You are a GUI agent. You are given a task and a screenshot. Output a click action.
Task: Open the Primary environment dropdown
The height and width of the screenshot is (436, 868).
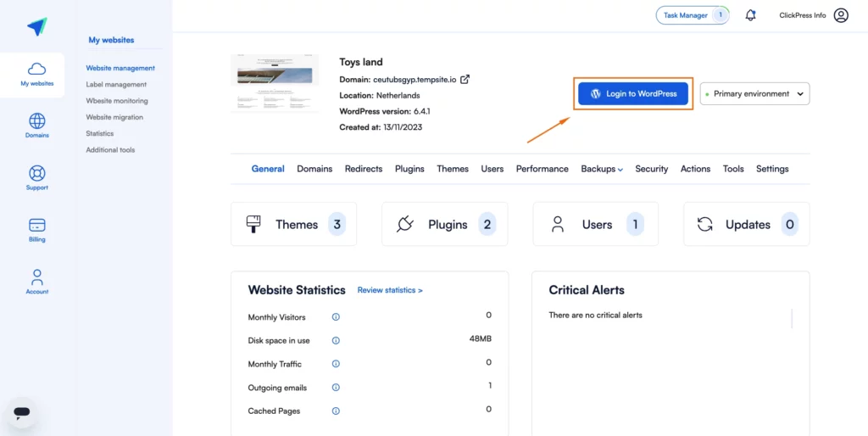pos(754,93)
